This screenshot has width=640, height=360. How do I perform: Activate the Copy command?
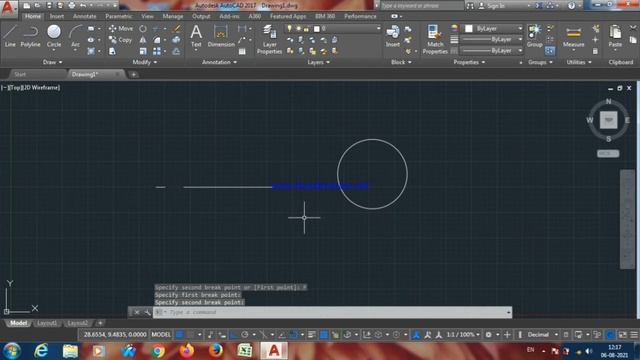[x=120, y=40]
